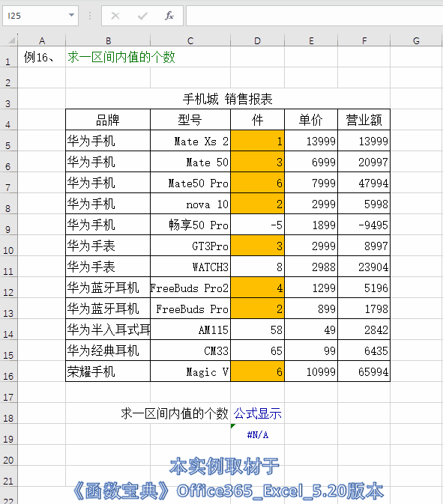The image size is (443, 504).
Task: Click revenue cell 1798
Action: [364, 309]
